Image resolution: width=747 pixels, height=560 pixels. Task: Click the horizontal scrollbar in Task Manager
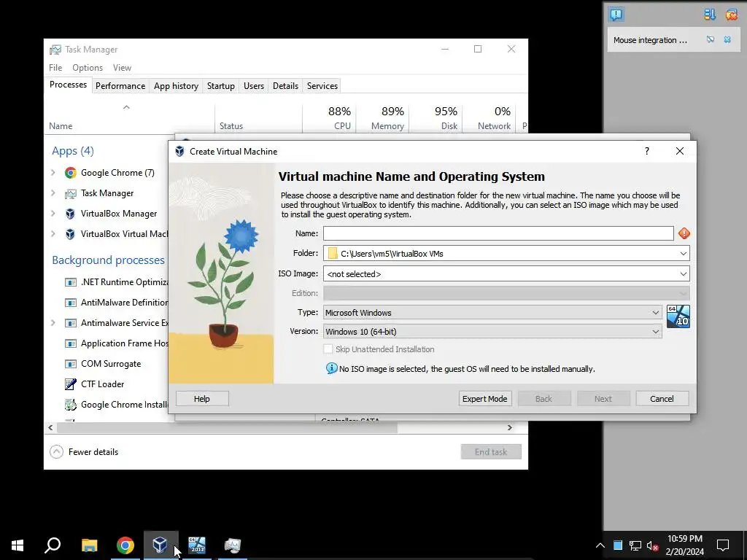(x=227, y=427)
